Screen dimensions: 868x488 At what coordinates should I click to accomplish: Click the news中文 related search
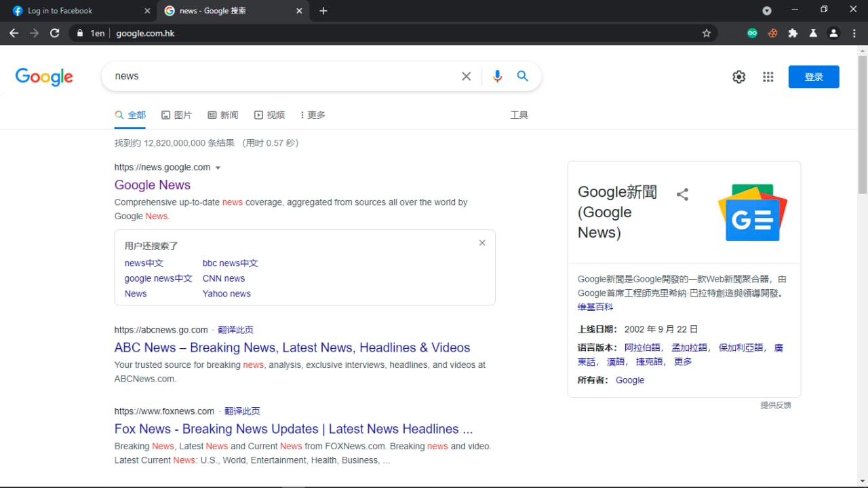coord(144,263)
